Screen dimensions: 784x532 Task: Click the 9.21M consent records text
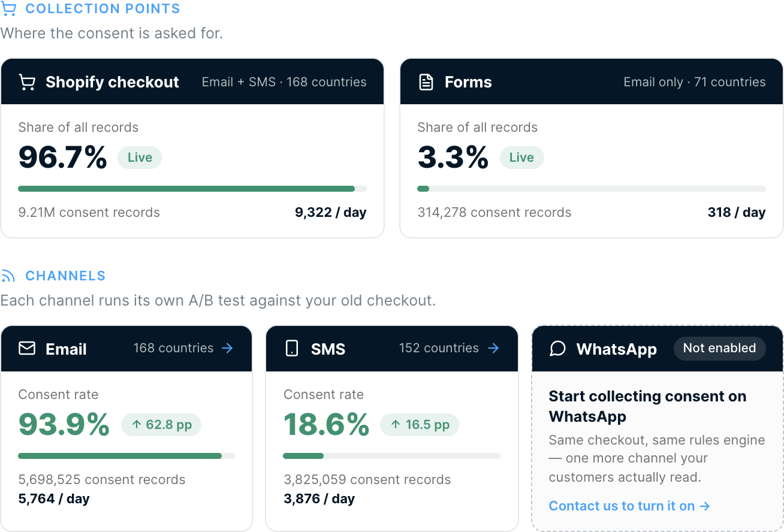tap(89, 212)
